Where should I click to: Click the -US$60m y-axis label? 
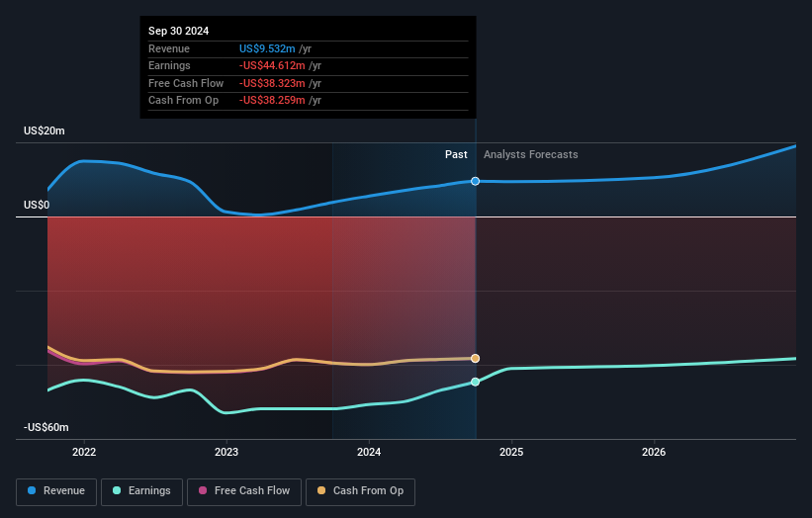coord(46,427)
